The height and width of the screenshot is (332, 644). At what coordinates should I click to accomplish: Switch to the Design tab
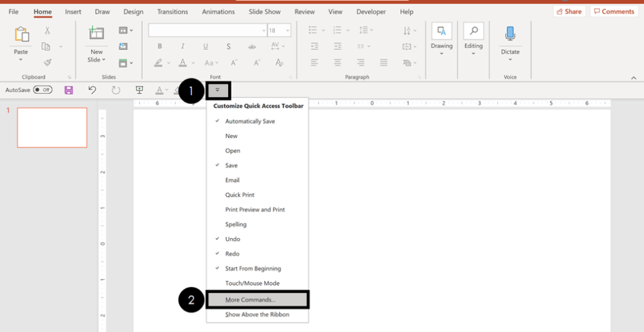pos(133,11)
